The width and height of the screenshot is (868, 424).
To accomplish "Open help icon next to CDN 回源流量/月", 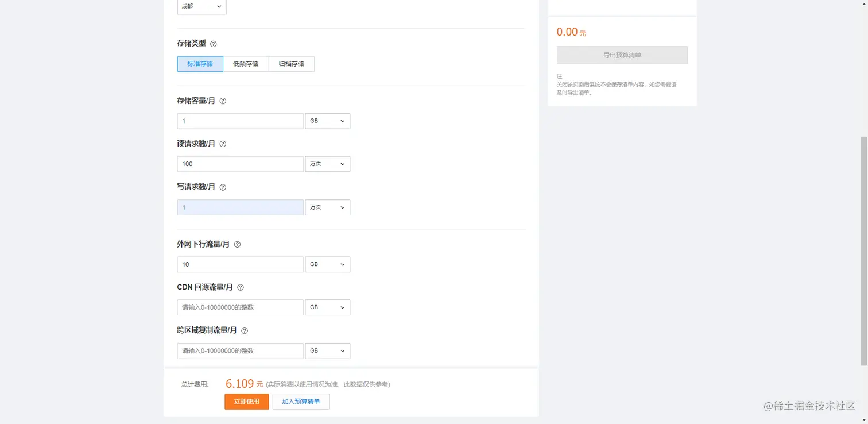I will coord(241,287).
